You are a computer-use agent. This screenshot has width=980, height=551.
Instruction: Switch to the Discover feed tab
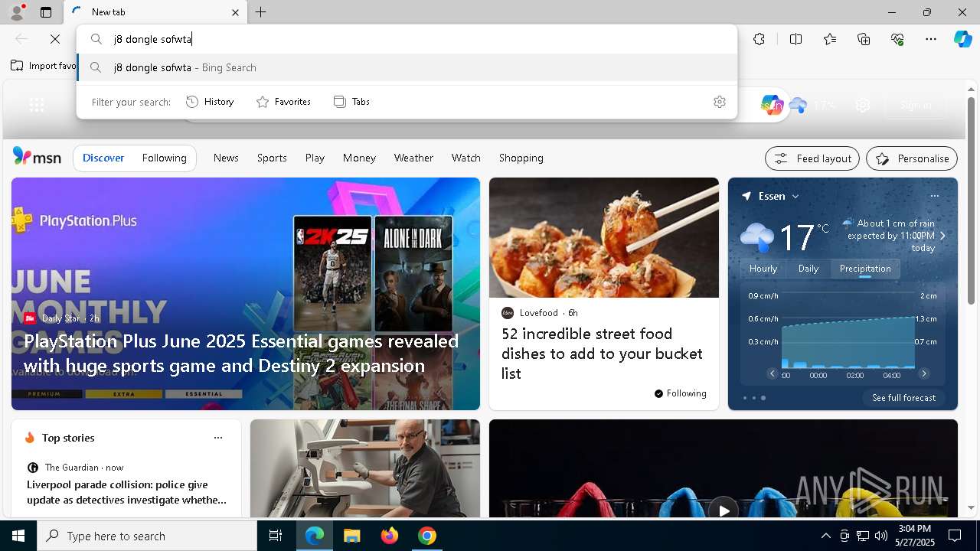click(x=103, y=158)
